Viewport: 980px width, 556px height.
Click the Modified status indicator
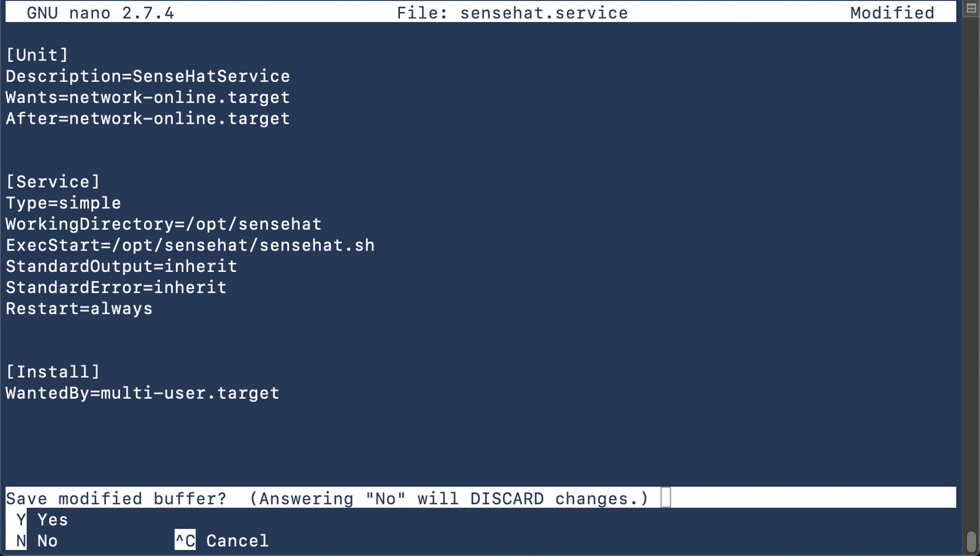892,13
